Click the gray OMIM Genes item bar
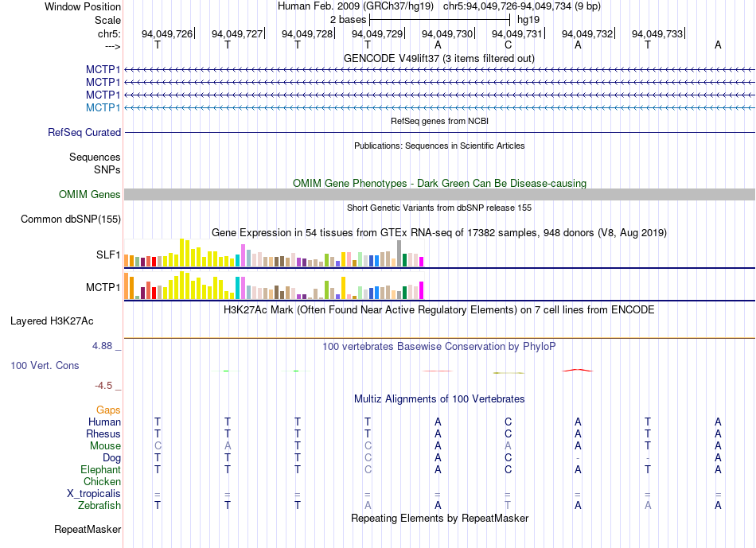756x548 pixels. pyautogui.click(x=439, y=194)
